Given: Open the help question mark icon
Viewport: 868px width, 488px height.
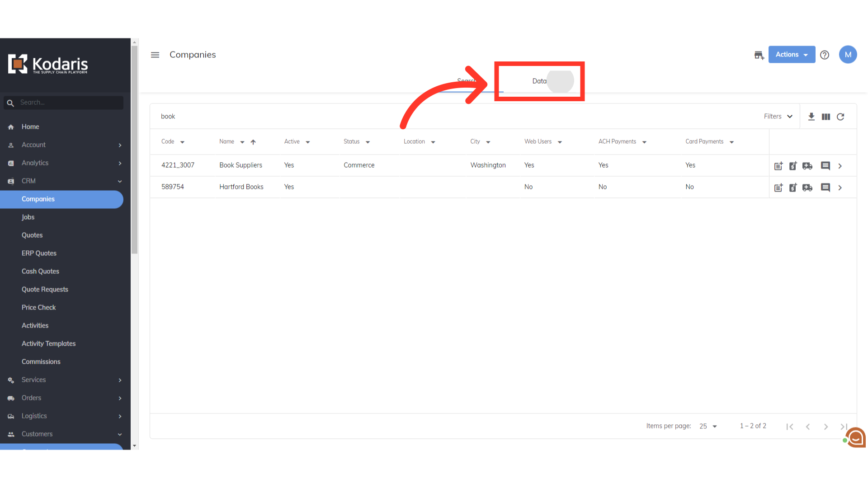Looking at the screenshot, I should (825, 55).
